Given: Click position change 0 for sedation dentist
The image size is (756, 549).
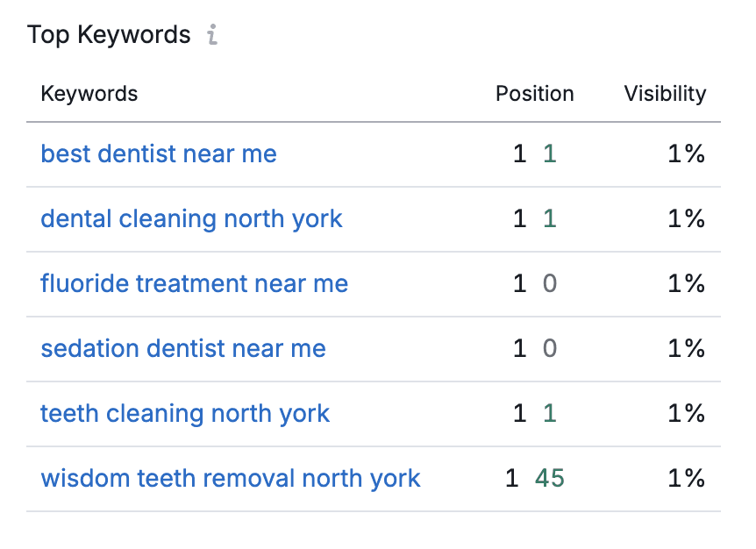Looking at the screenshot, I should [550, 348].
